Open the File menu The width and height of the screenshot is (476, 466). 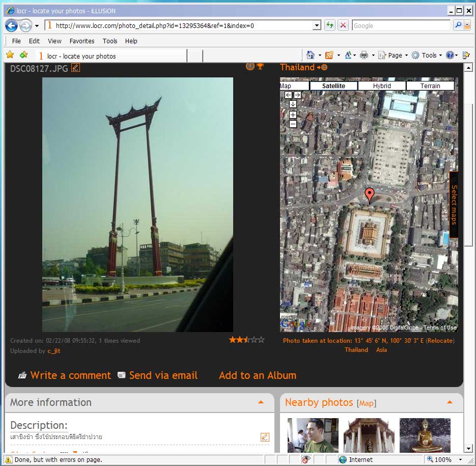(x=16, y=41)
